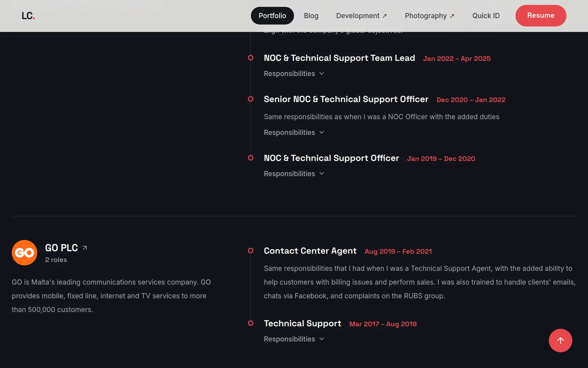This screenshot has width=588, height=368.
Task: Click the Jan 2022 – Apr 2025 date
Action: pos(457,59)
